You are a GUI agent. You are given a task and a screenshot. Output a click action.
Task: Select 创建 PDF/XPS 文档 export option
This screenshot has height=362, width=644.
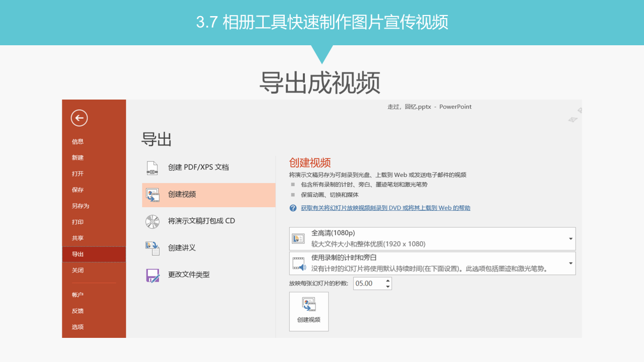pyautogui.click(x=209, y=167)
